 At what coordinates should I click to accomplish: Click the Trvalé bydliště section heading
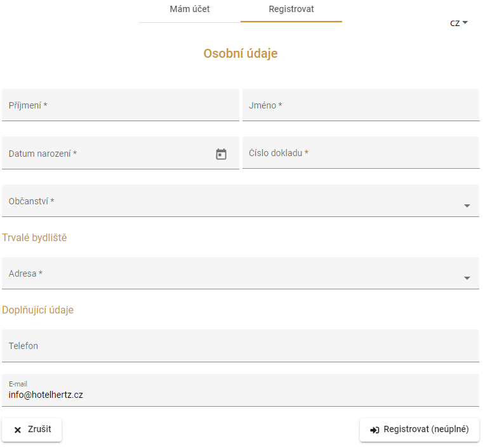click(x=34, y=238)
